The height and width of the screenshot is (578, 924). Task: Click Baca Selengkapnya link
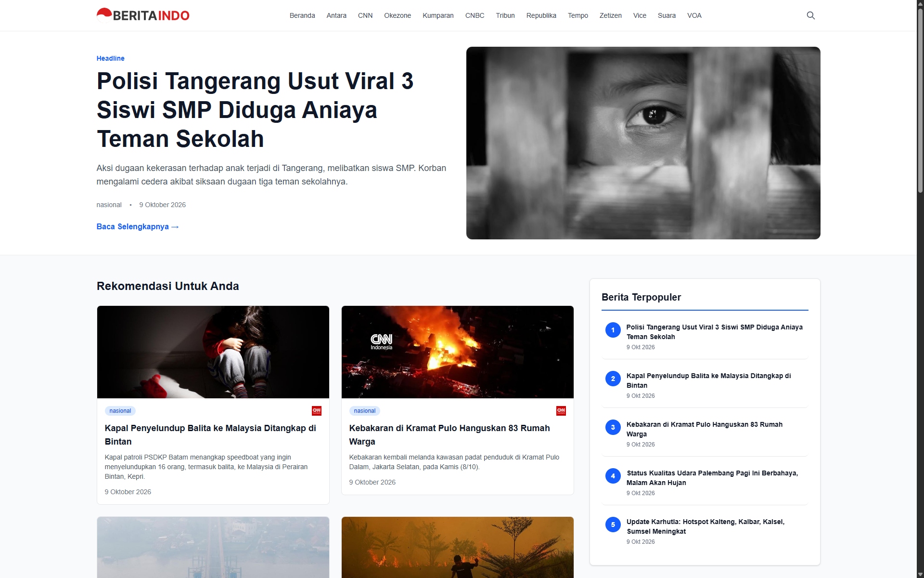tap(138, 226)
